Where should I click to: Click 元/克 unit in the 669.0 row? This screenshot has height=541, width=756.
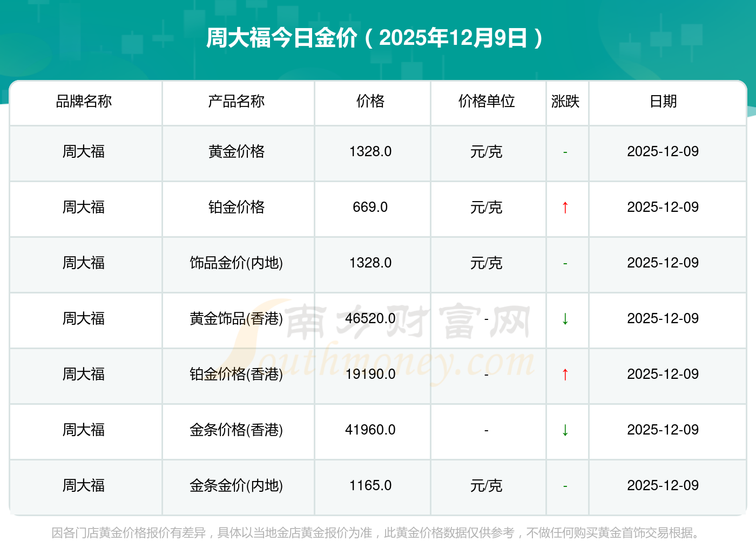point(487,207)
